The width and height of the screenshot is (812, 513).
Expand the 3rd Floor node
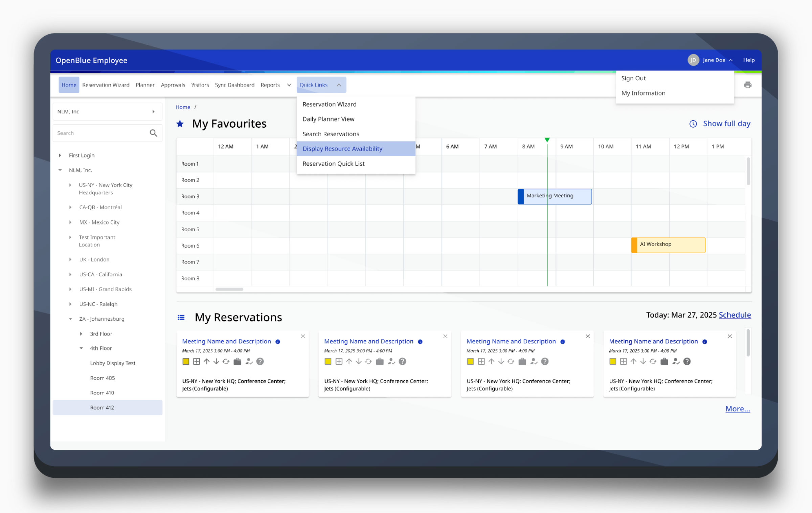(x=81, y=334)
